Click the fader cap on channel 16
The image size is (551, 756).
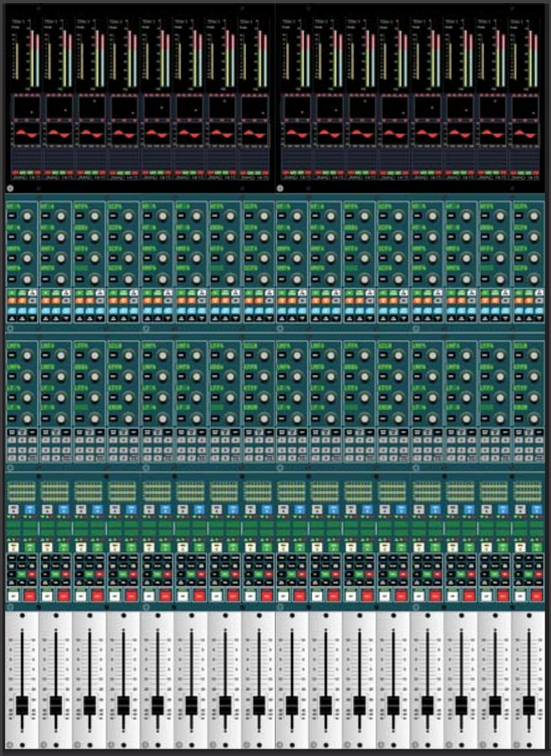(529, 705)
